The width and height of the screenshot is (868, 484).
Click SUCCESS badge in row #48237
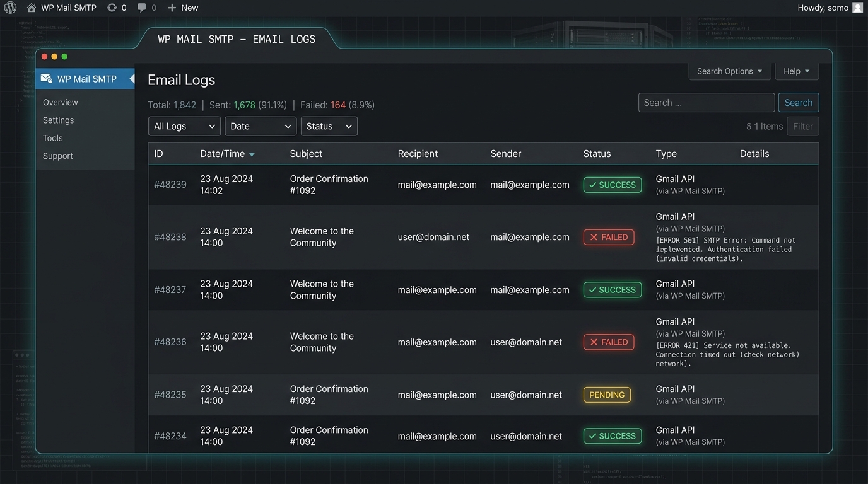[613, 290]
